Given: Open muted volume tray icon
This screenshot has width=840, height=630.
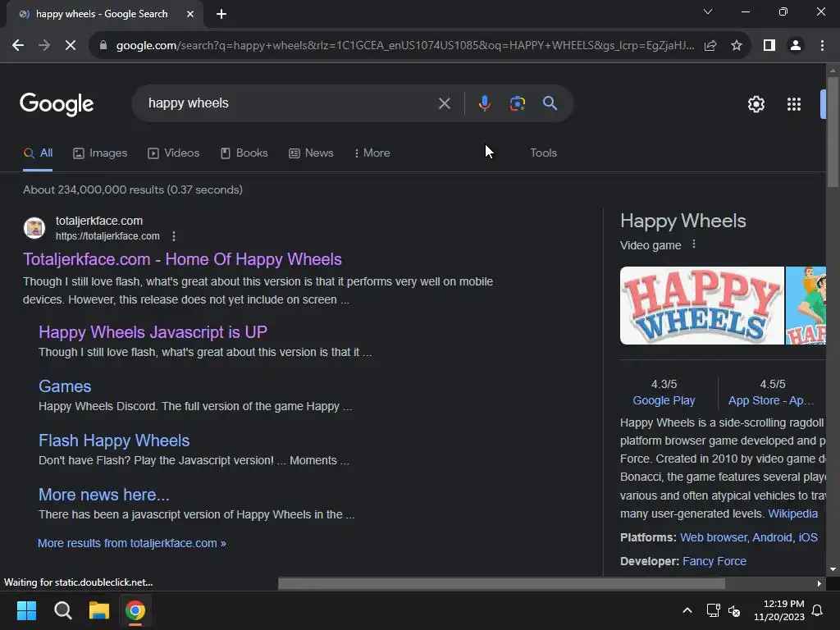Looking at the screenshot, I should click(x=734, y=610).
